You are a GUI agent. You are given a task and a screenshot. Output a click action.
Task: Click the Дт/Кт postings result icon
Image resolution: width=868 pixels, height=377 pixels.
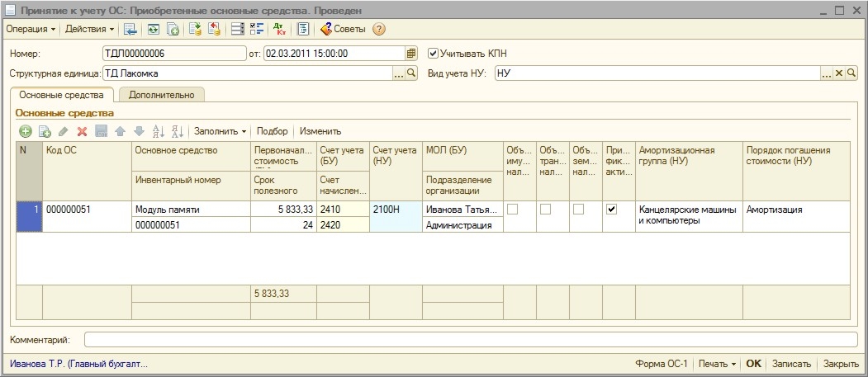pos(279,29)
